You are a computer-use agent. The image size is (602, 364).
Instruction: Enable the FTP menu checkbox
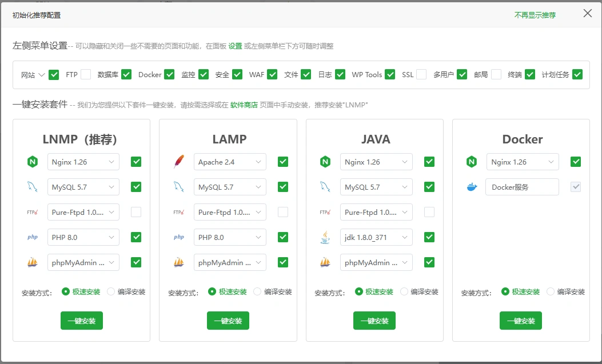click(86, 74)
